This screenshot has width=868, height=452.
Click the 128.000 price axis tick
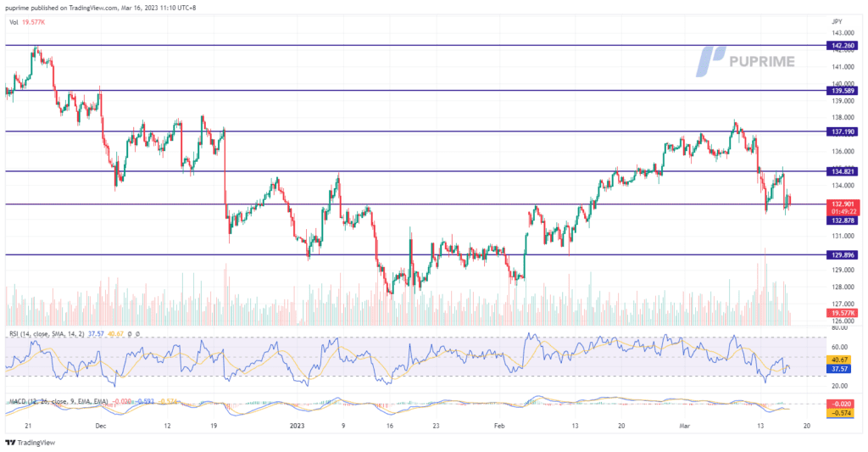pyautogui.click(x=843, y=287)
